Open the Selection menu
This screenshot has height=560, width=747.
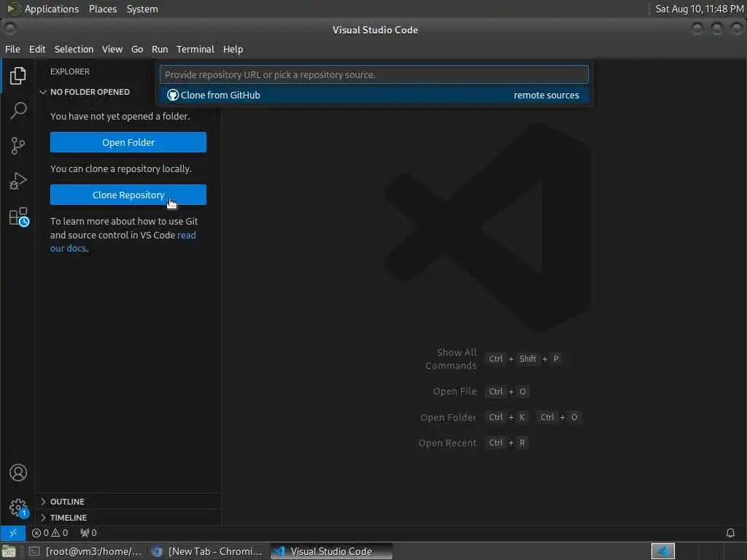coord(74,49)
